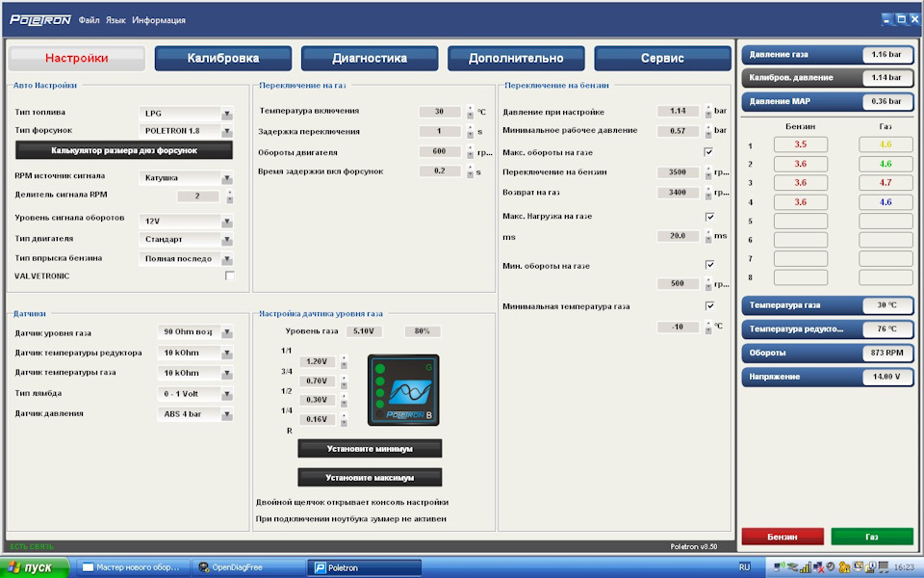The image size is (924, 578).
Task: Open the Файл menu
Action: 89,20
